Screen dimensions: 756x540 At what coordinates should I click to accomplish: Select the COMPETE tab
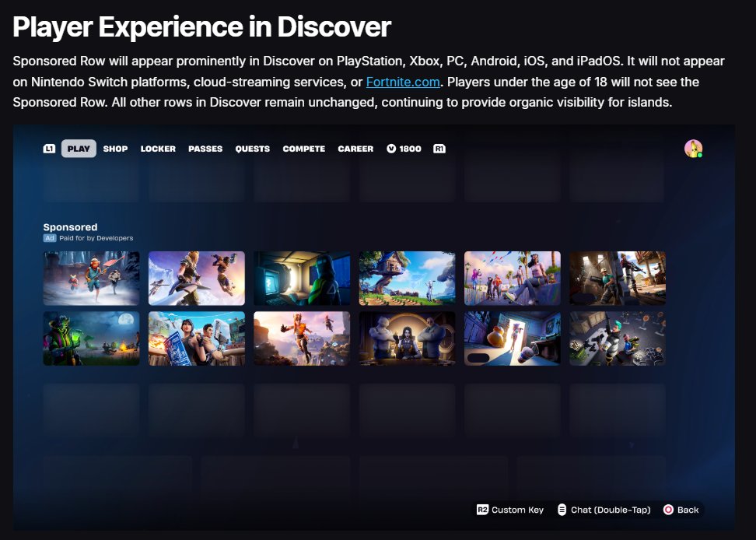[304, 149]
